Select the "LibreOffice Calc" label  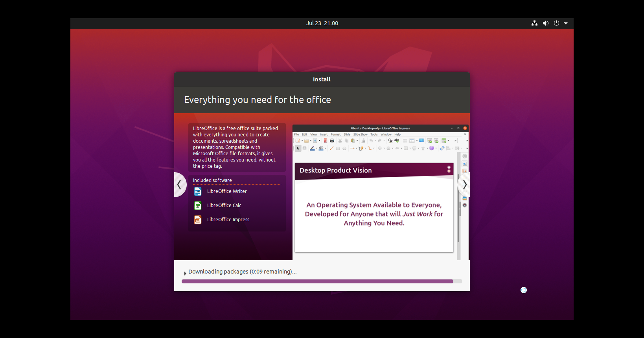pyautogui.click(x=224, y=206)
